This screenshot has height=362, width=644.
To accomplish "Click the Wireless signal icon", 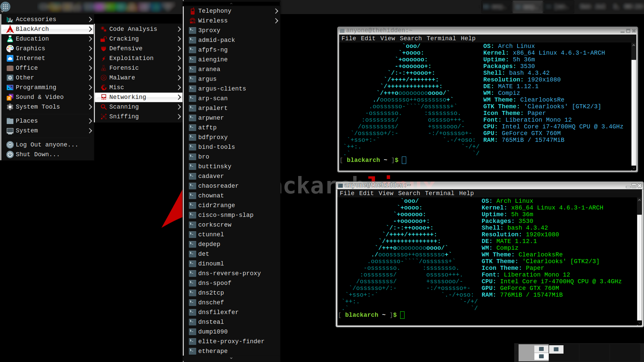I will [x=193, y=21].
